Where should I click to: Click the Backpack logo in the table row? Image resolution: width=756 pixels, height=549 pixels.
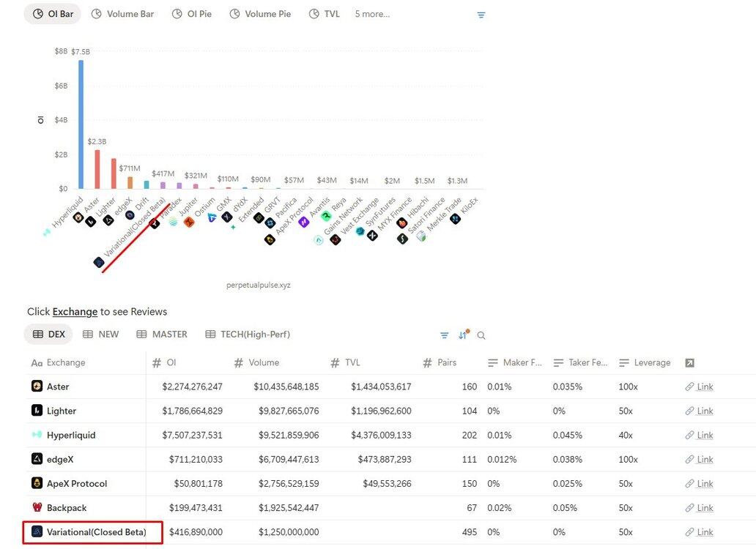37,507
